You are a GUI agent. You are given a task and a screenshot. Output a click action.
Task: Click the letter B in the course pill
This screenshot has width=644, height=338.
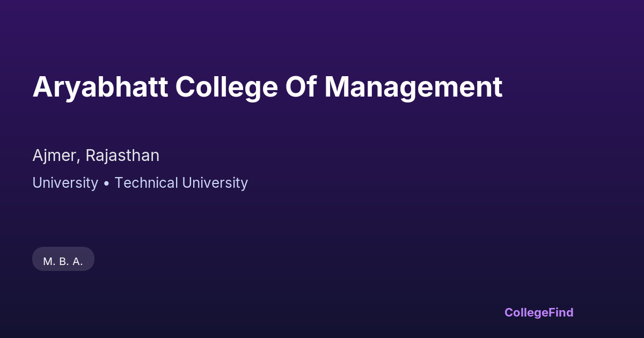(x=64, y=261)
